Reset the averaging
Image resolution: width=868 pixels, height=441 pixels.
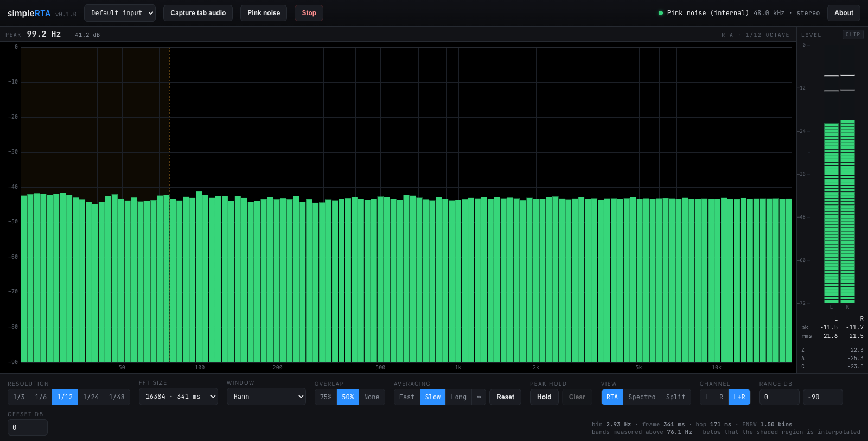click(x=505, y=397)
